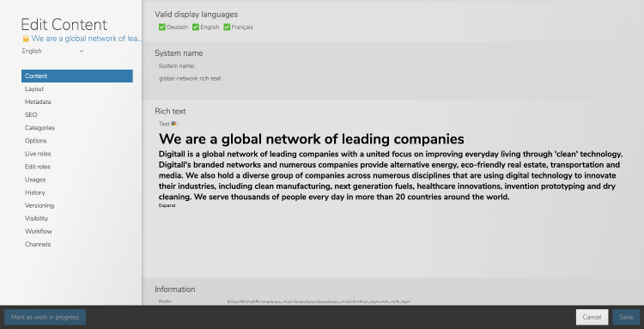Click the Valid display languages heading
This screenshot has height=329, width=644.
196,15
